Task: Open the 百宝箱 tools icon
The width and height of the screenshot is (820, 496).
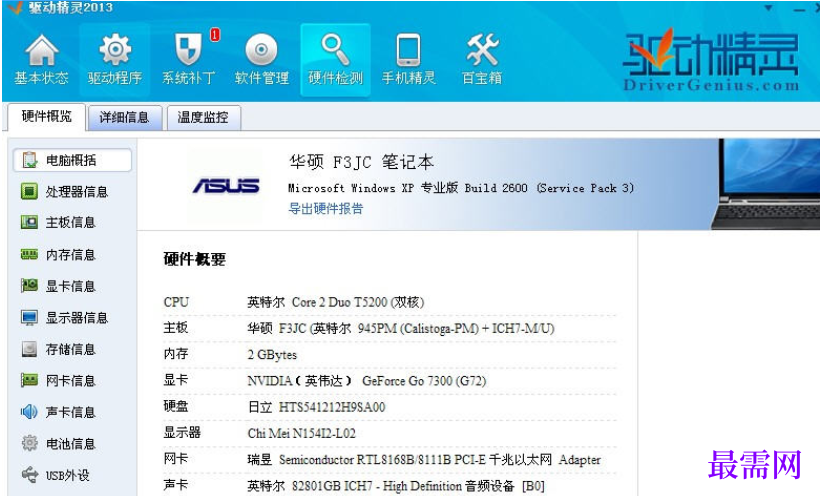Action: 482,50
